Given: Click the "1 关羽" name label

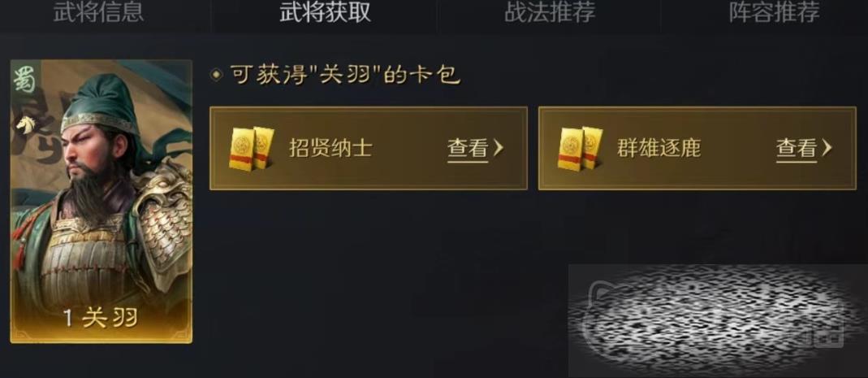Looking at the screenshot, I should point(100,318).
